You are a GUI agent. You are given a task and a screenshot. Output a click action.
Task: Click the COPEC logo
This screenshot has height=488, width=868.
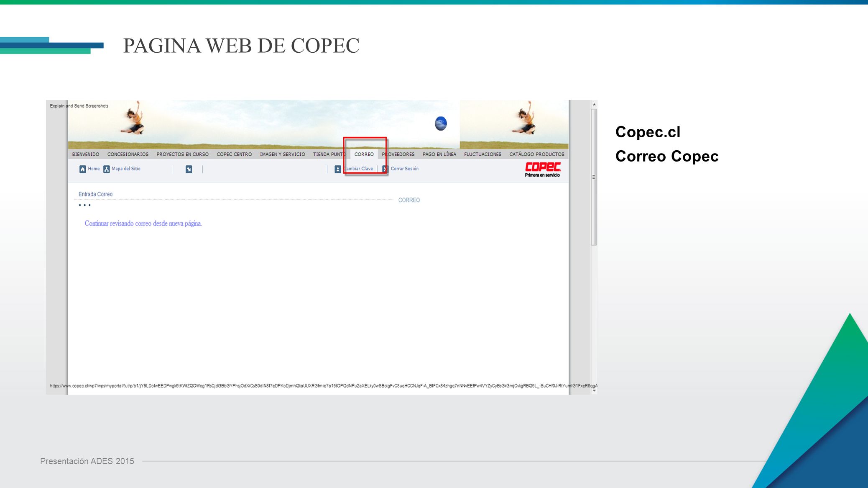(x=543, y=170)
